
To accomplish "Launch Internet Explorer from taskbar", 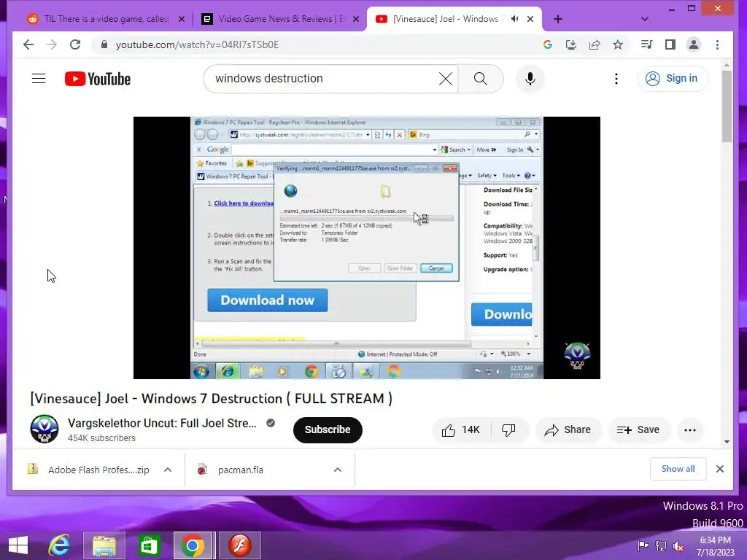I will coord(59,545).
